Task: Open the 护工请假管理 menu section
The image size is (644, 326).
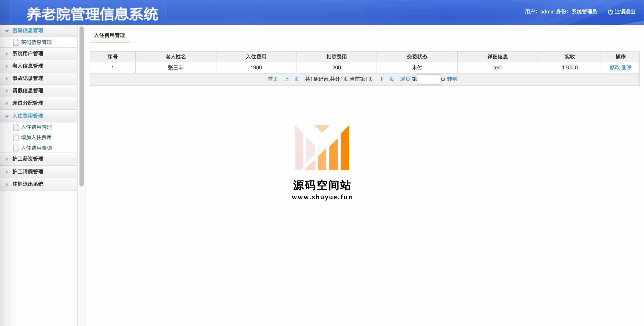Action: (39, 172)
